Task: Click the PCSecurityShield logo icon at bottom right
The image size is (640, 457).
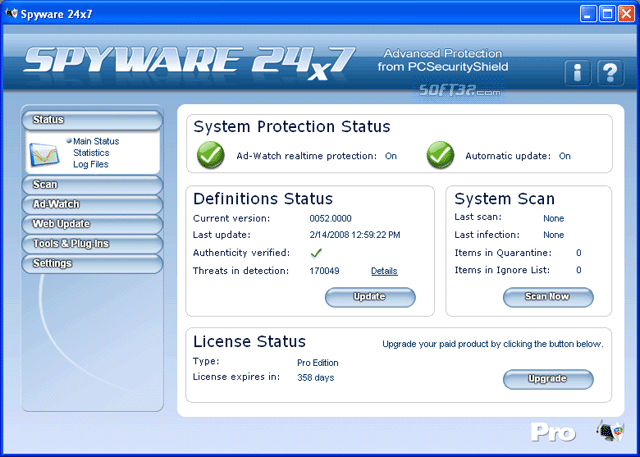Action: point(610,432)
